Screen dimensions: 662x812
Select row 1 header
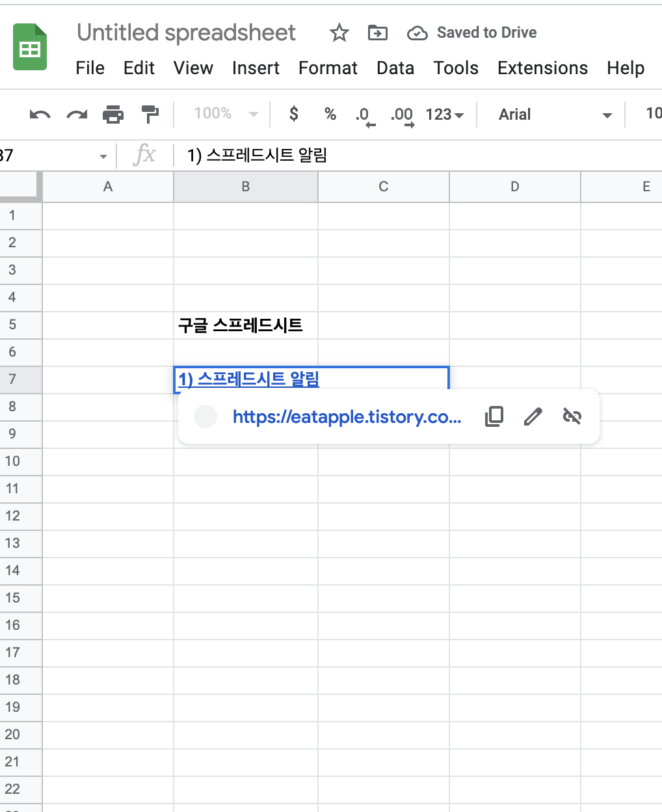tap(21, 215)
